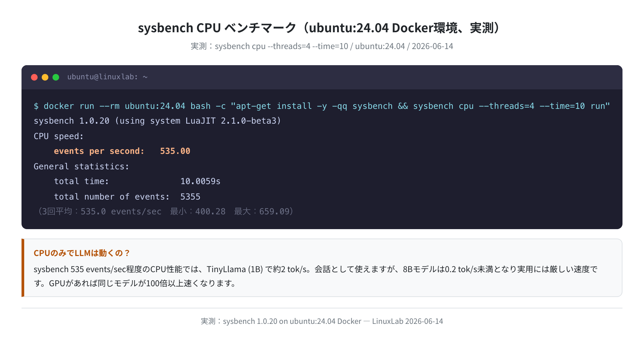
Task: Click the docker run command line
Action: 322,106
